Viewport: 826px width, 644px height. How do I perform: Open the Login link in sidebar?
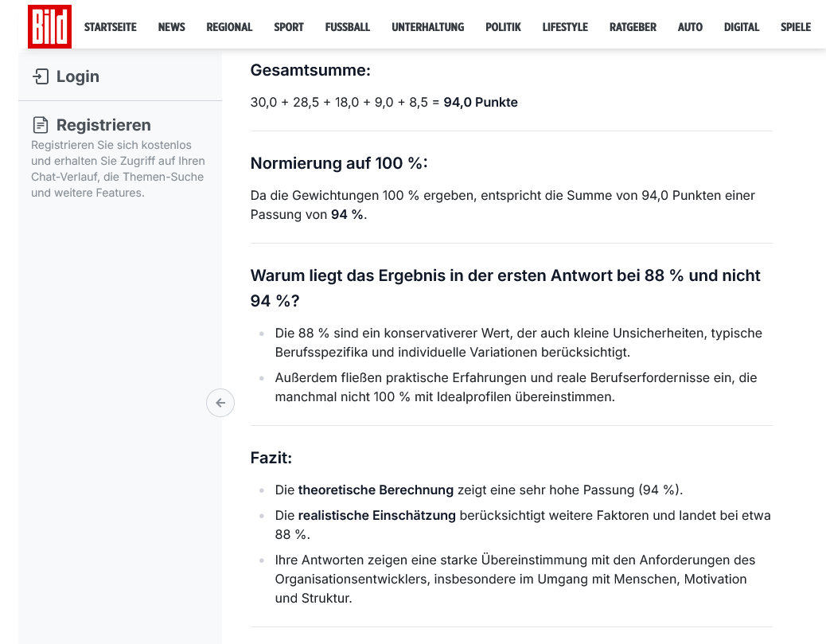point(77,76)
